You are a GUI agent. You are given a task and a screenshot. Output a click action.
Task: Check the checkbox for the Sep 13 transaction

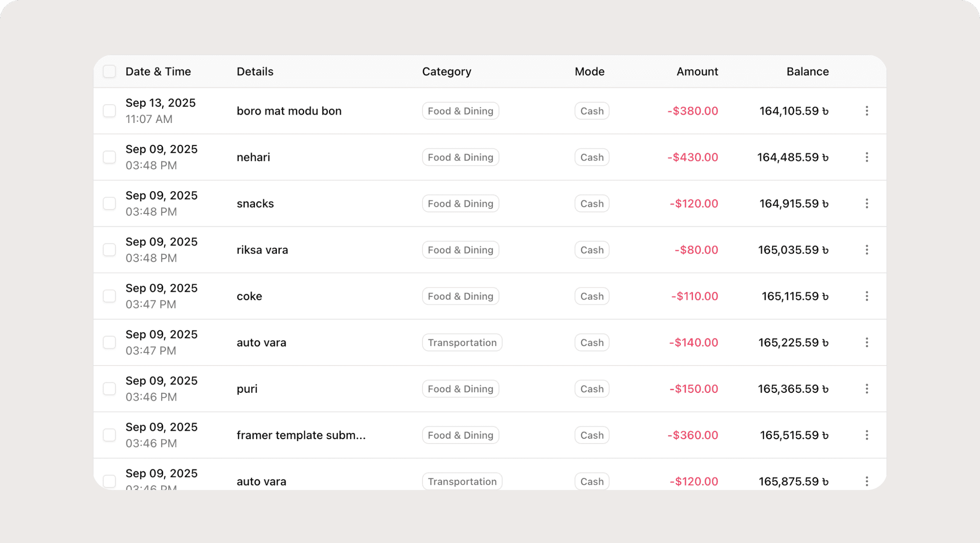point(109,111)
